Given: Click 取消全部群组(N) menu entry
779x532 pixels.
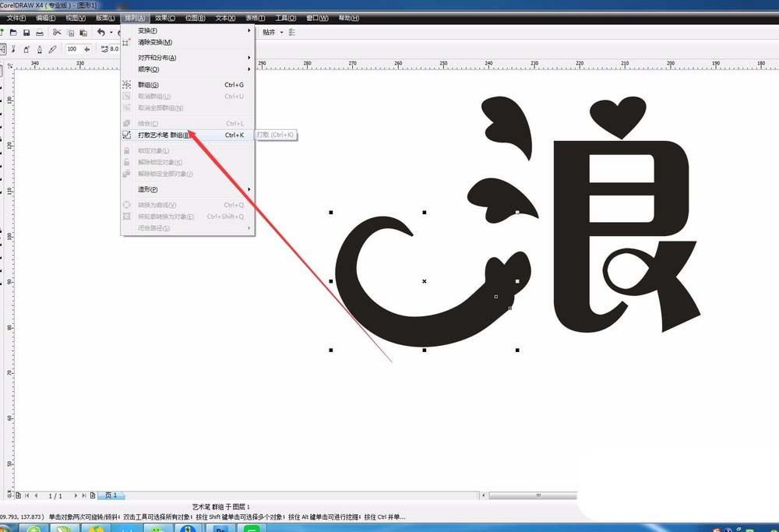Looking at the screenshot, I should point(188,107).
